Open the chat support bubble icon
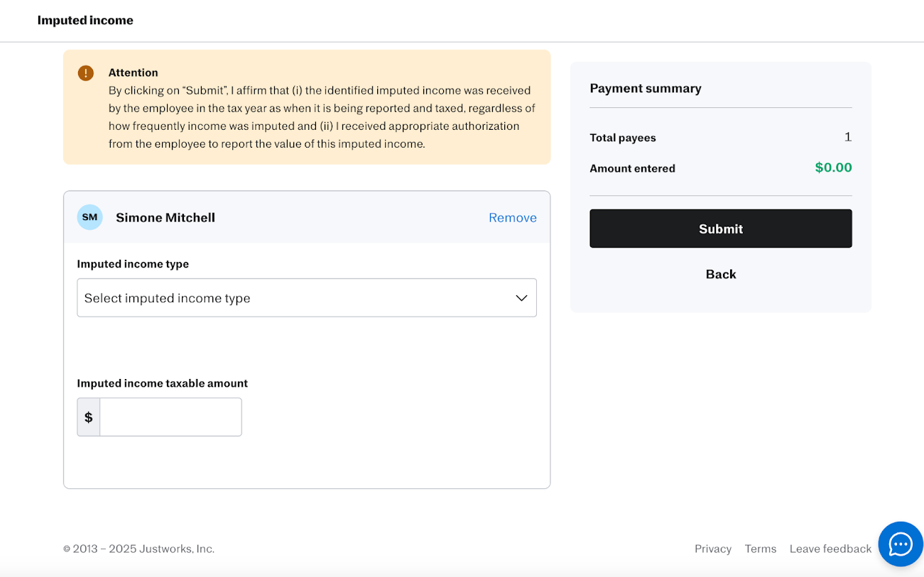924x577 pixels. pyautogui.click(x=901, y=544)
